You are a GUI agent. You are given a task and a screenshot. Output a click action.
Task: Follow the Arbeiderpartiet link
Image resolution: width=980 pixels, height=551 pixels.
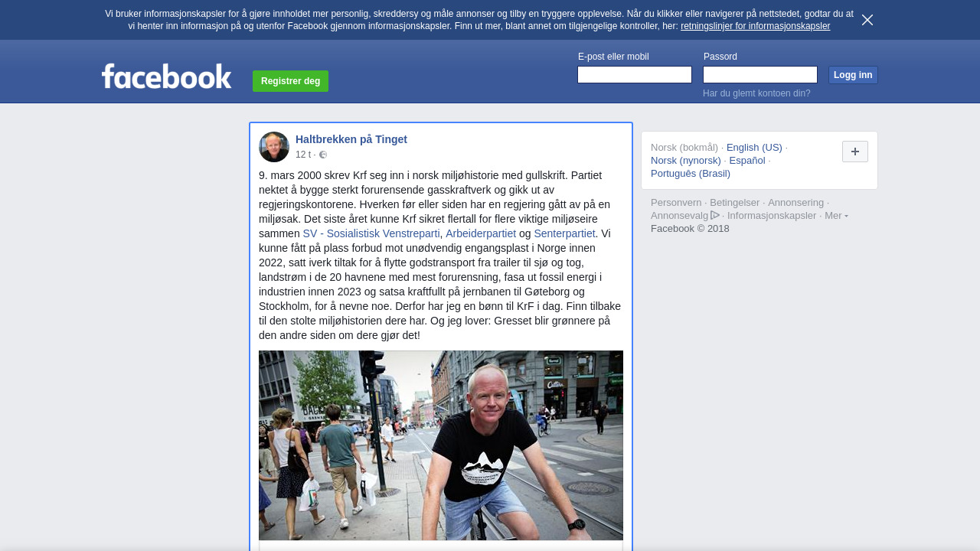coord(481,233)
